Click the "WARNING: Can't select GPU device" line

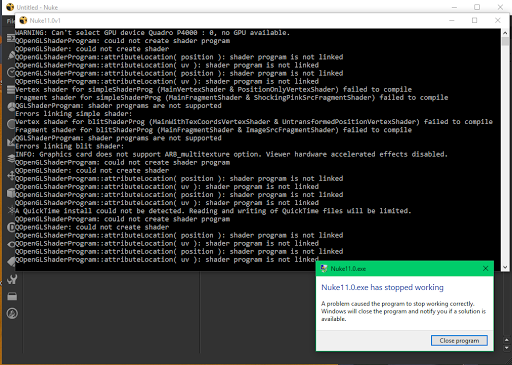152,33
